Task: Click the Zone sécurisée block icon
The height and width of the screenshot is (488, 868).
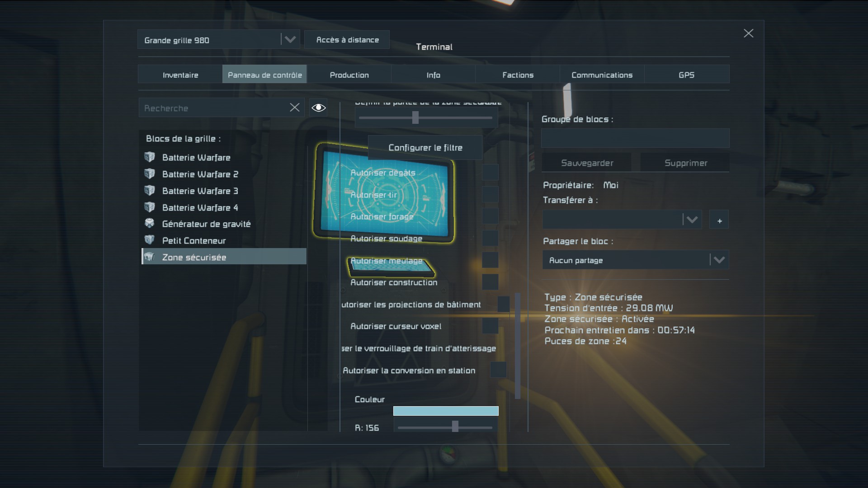Action: click(150, 257)
